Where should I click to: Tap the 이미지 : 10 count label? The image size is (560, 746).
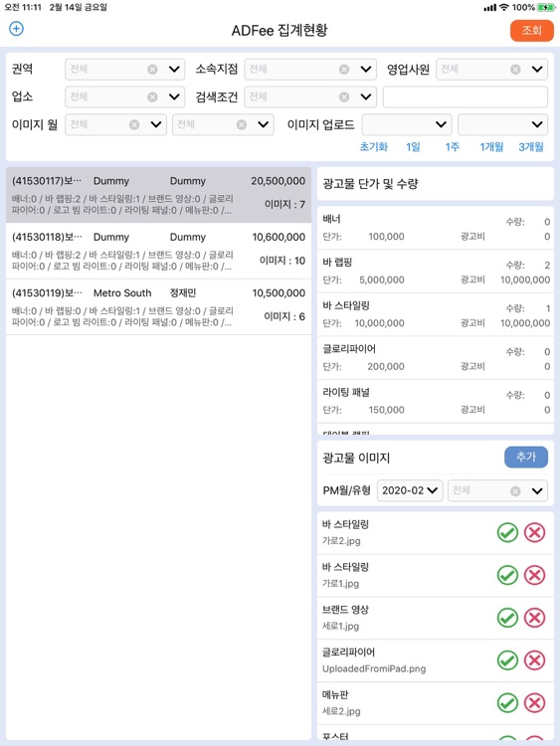click(x=282, y=261)
